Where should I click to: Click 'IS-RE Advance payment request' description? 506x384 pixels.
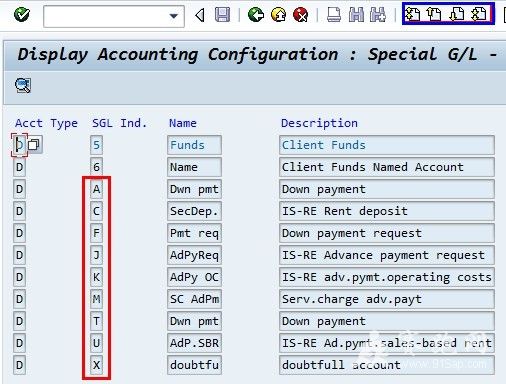[387, 255]
